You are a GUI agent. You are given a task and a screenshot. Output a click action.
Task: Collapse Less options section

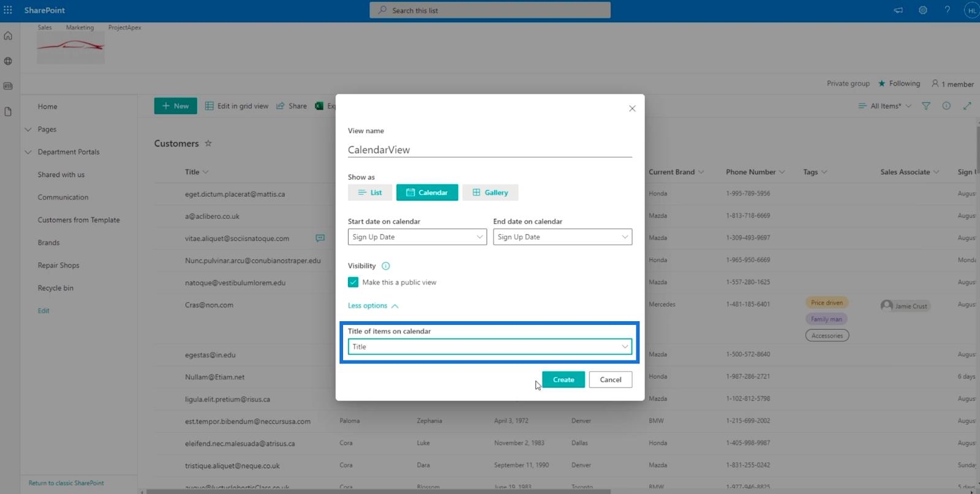[373, 306]
